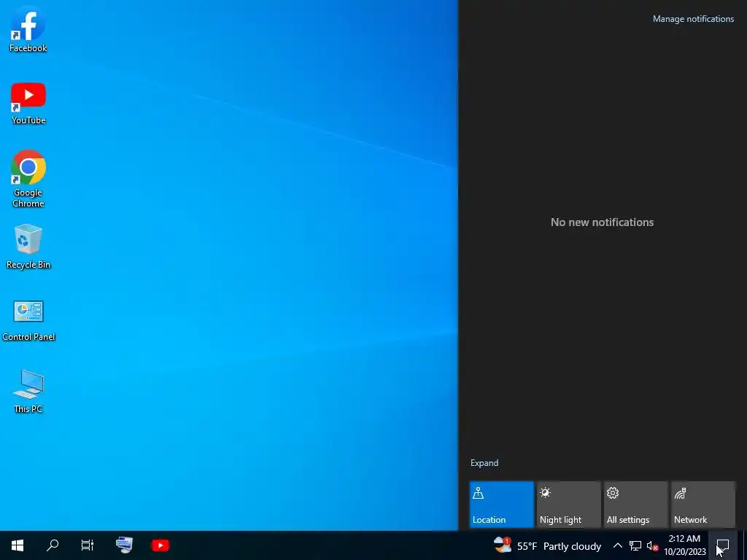Open All settings quick action

(636, 505)
